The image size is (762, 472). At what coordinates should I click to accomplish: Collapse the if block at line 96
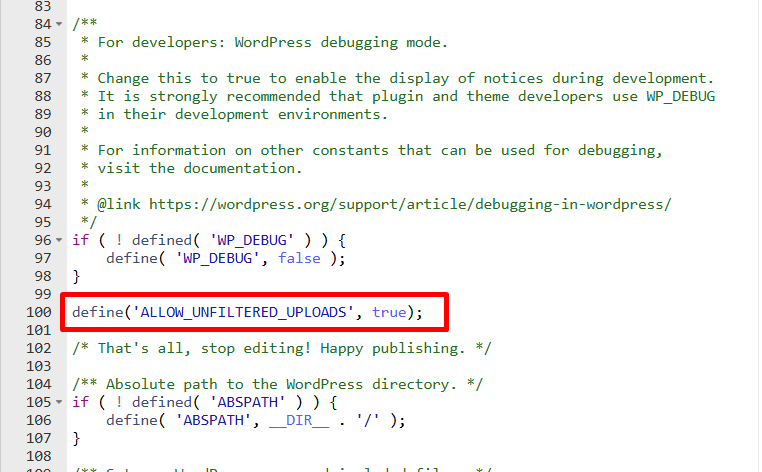point(59,240)
